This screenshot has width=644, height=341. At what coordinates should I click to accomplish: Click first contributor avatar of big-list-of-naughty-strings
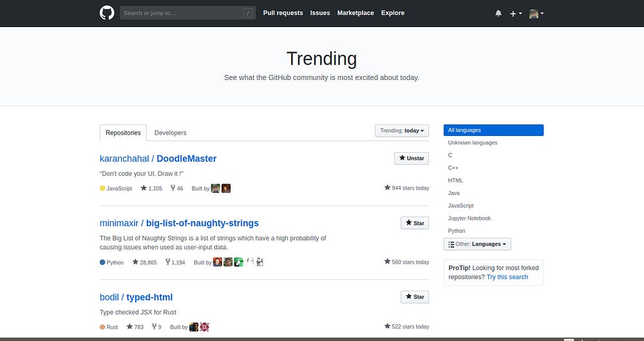(x=218, y=262)
